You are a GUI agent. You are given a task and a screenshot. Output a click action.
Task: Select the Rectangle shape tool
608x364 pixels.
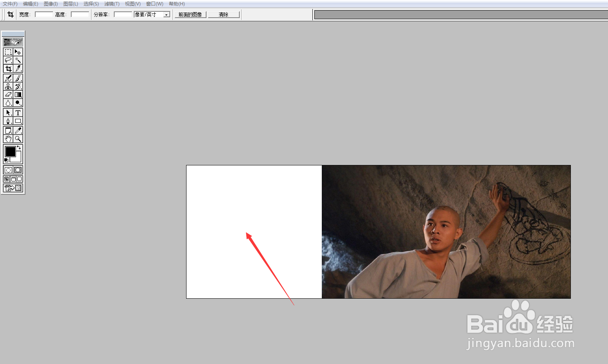18,121
